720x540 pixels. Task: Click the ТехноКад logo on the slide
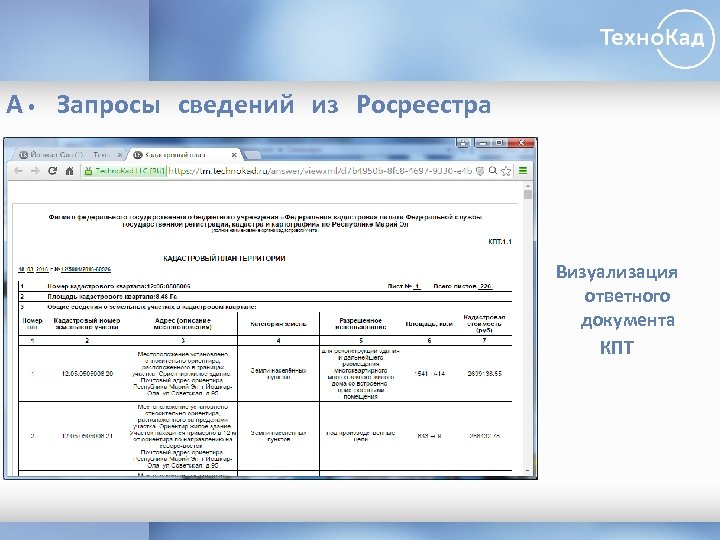[657, 39]
